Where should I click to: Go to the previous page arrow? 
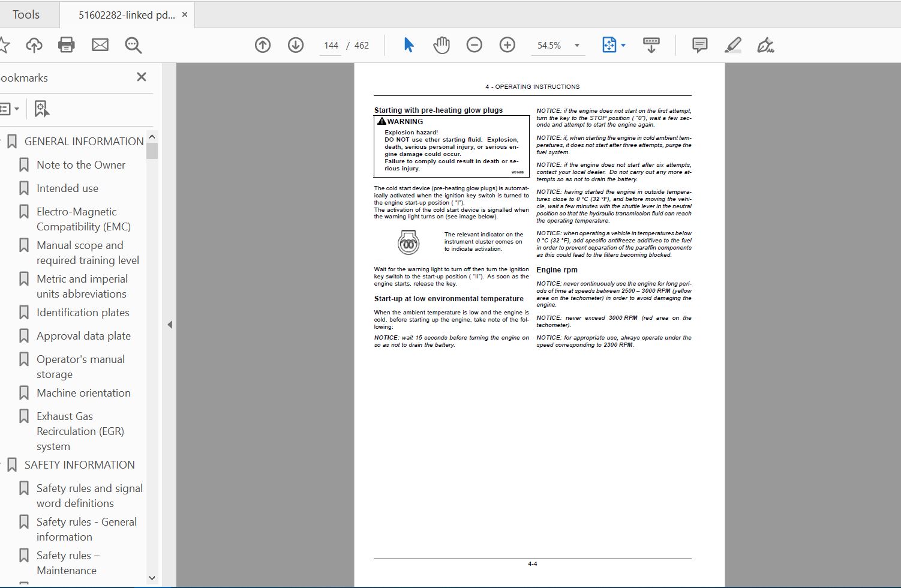[x=263, y=45]
